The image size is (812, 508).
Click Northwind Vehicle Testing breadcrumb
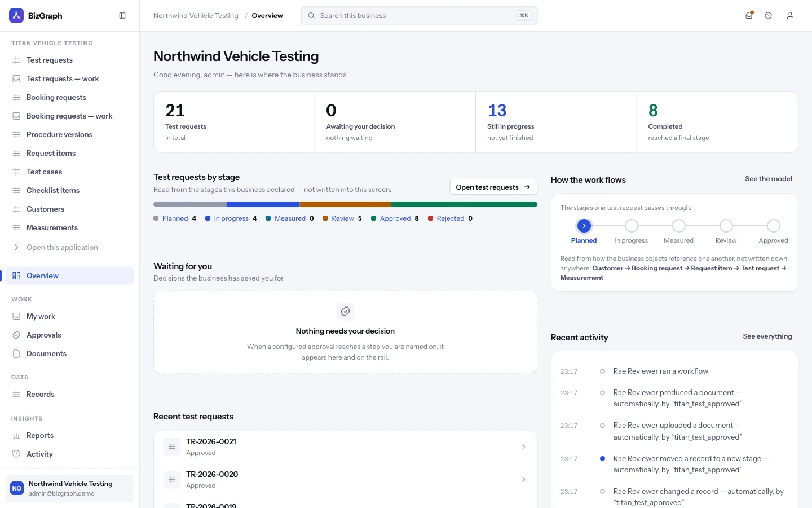pos(196,16)
